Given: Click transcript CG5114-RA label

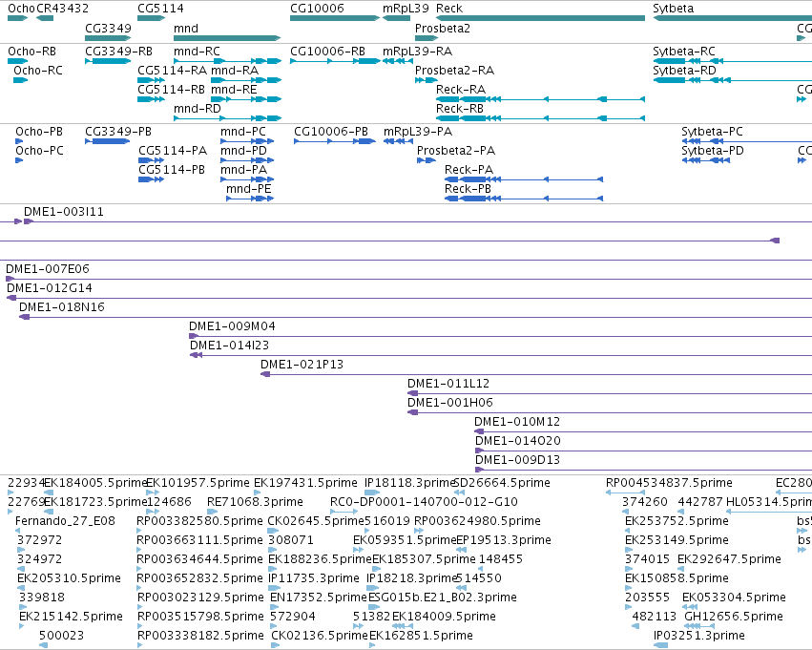Looking at the screenshot, I should pos(173,71).
